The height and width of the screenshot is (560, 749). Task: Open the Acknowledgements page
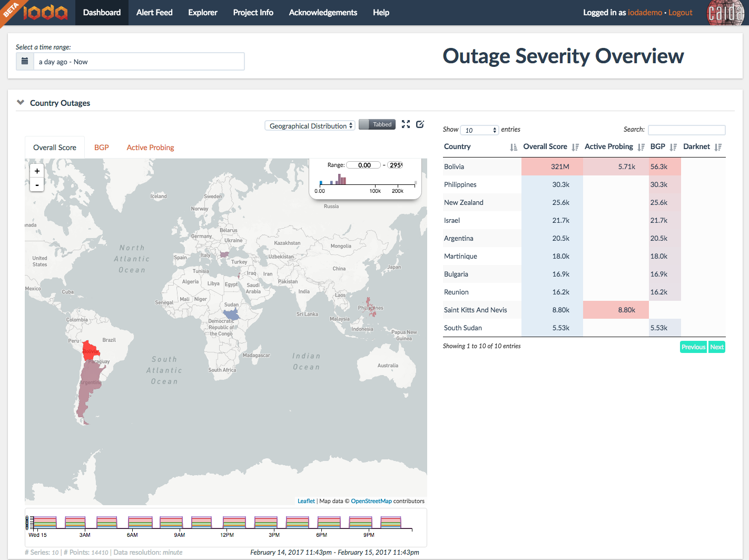pyautogui.click(x=323, y=13)
